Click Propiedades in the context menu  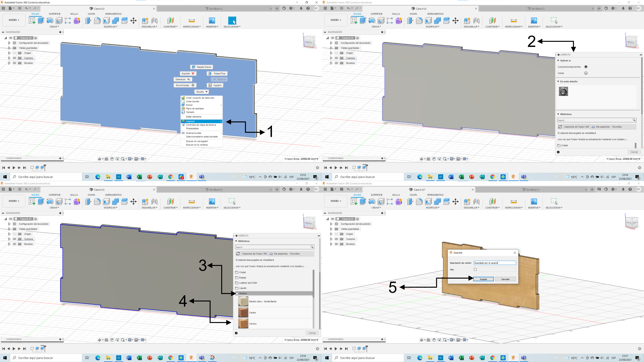(192, 128)
